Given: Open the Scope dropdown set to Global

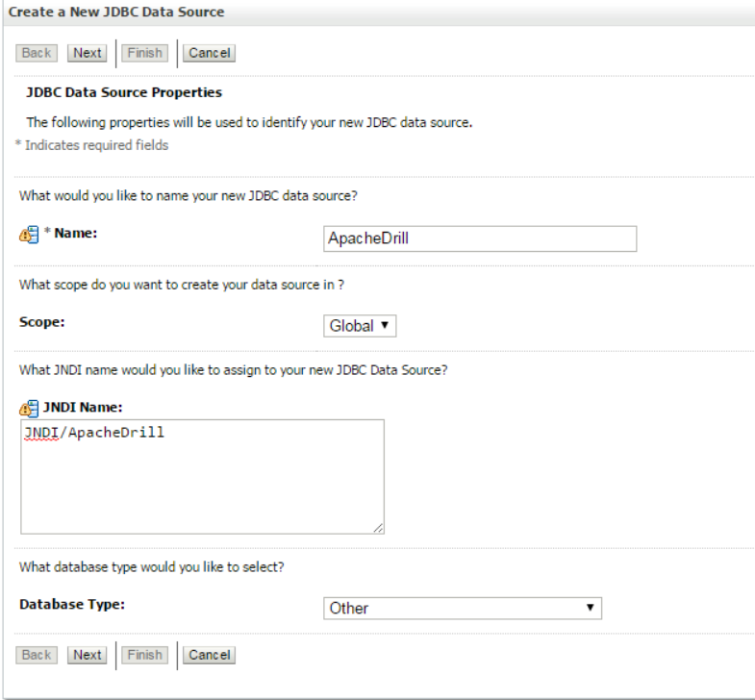Looking at the screenshot, I should 360,326.
